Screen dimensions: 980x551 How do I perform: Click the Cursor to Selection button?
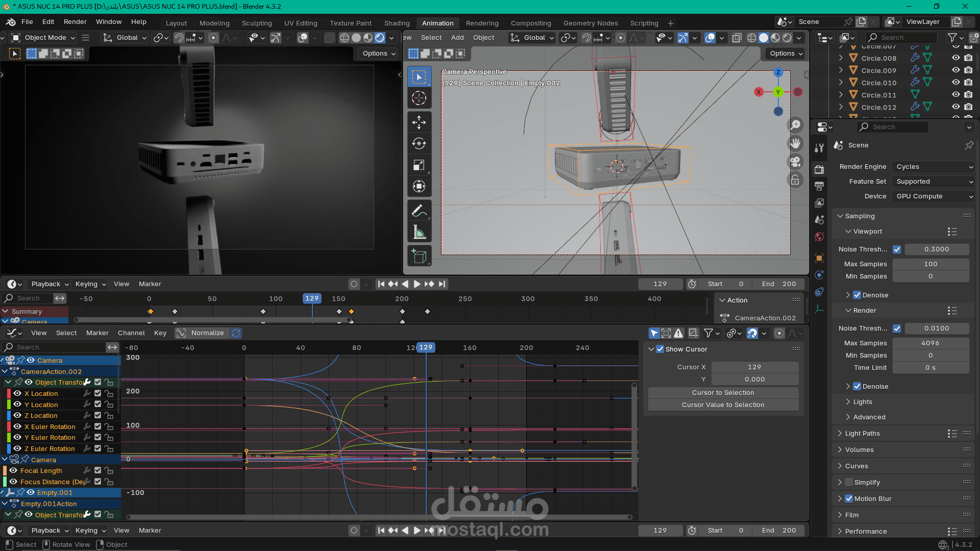[723, 392]
